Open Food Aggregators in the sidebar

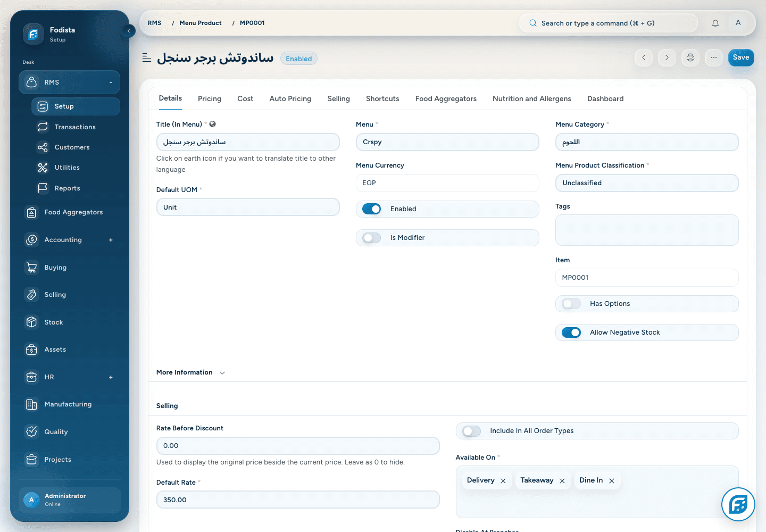70,212
